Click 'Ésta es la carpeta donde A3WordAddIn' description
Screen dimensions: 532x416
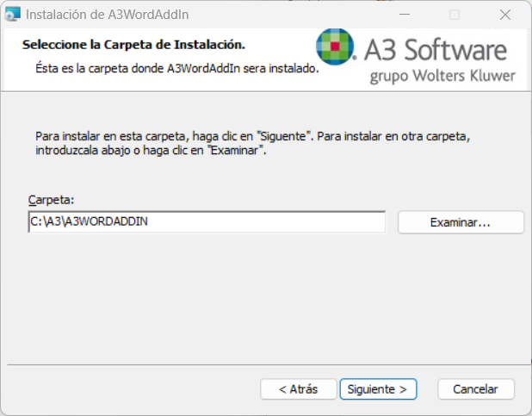(177, 68)
